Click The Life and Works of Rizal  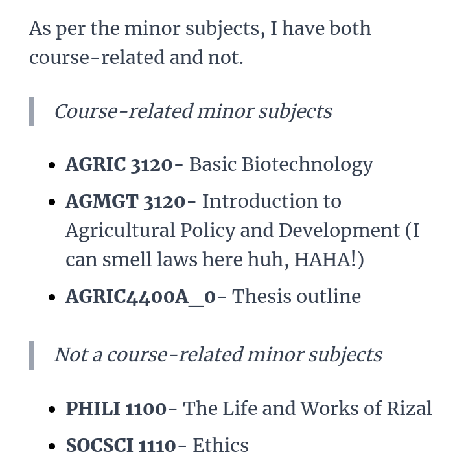tap(307, 409)
